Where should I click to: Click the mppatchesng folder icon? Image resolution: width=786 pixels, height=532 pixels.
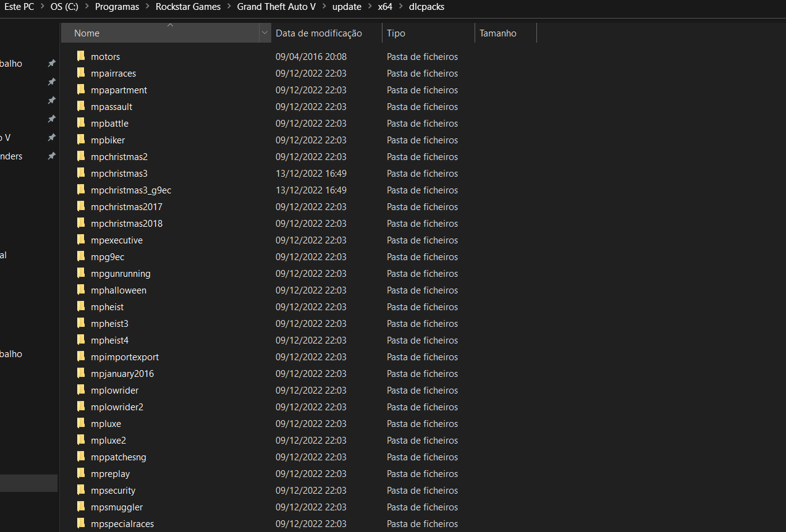coord(80,457)
